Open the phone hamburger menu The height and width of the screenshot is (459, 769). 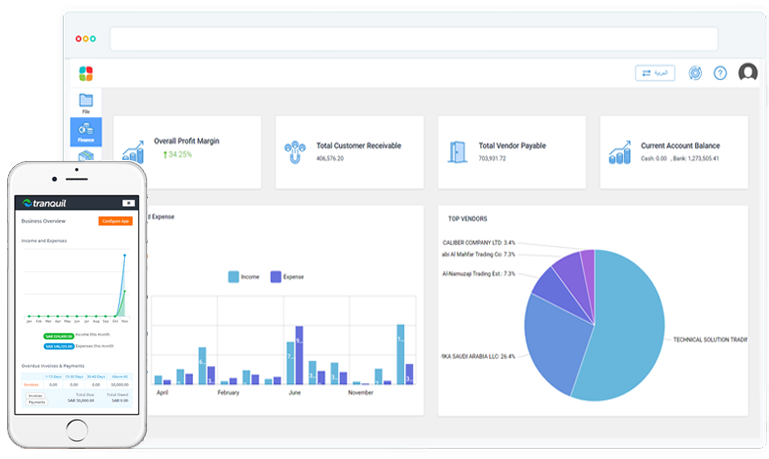(128, 202)
